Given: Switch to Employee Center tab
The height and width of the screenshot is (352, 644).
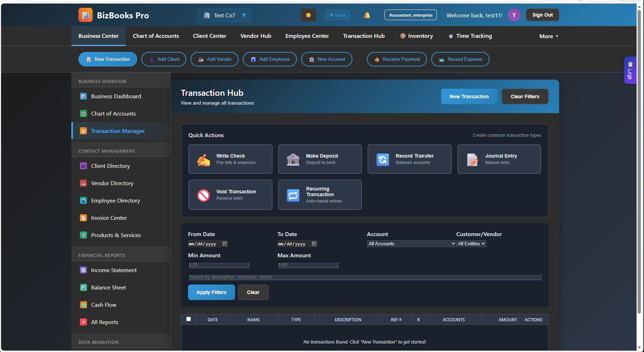Looking at the screenshot, I should click(x=307, y=36).
